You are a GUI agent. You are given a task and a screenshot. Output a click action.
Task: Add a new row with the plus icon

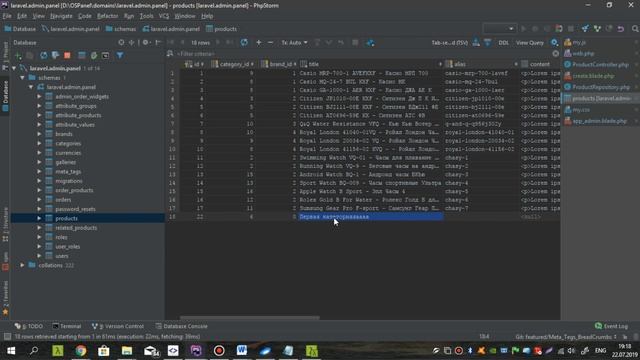(x=259, y=42)
